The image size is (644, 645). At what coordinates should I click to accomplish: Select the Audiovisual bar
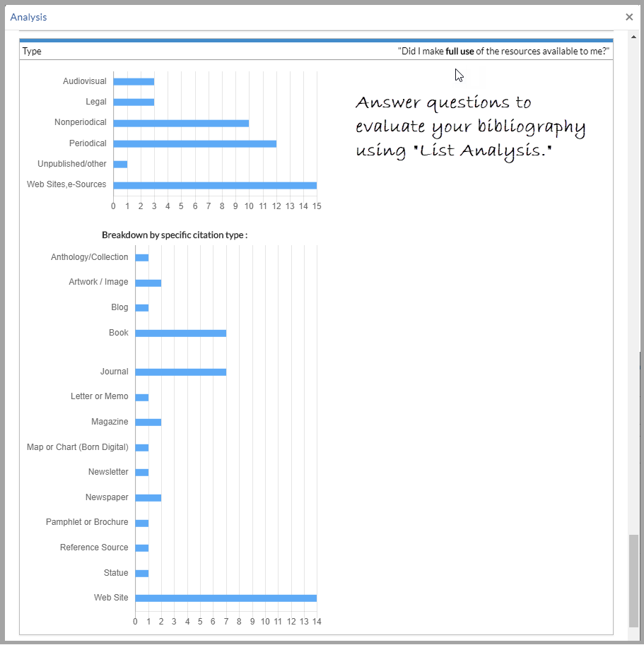tap(134, 81)
